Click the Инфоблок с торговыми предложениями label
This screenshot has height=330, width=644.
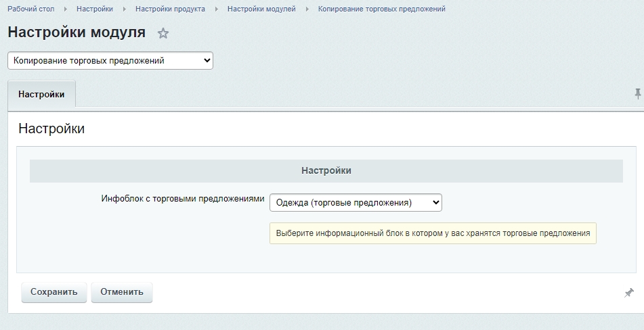tap(183, 199)
